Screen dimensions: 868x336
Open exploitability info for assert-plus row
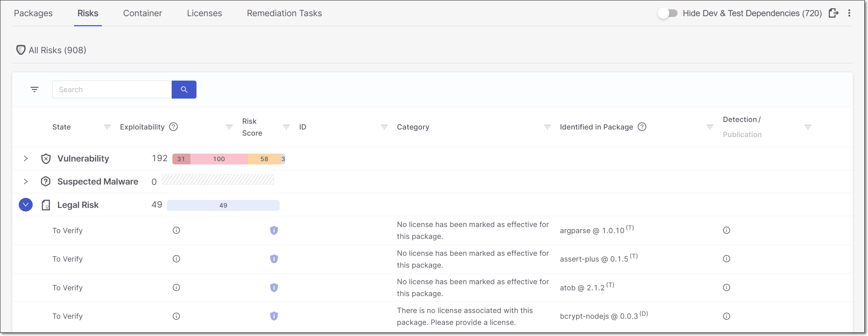tap(176, 259)
